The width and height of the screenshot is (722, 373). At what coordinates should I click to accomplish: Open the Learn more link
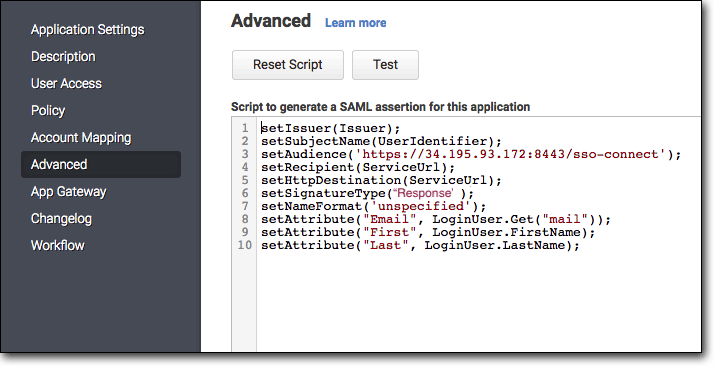pos(355,23)
